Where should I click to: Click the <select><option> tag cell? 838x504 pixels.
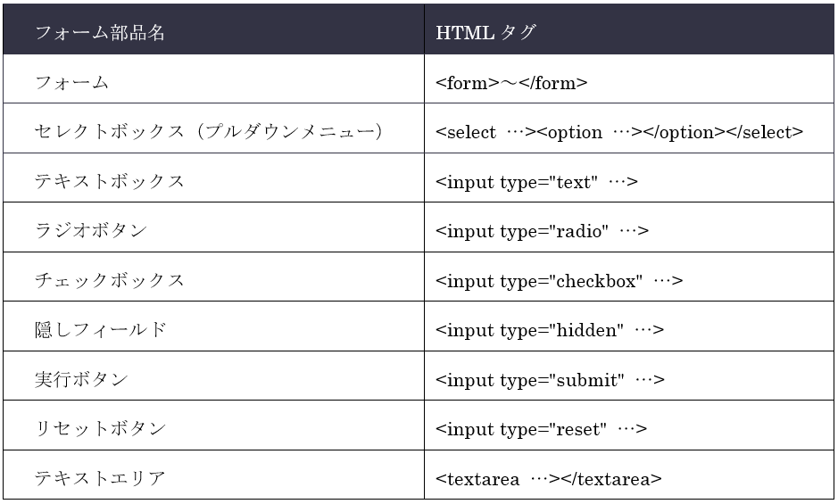(619, 132)
